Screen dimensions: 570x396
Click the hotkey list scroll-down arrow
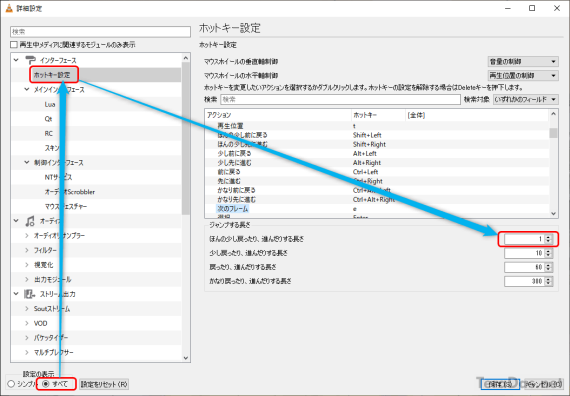pyautogui.click(x=553, y=214)
